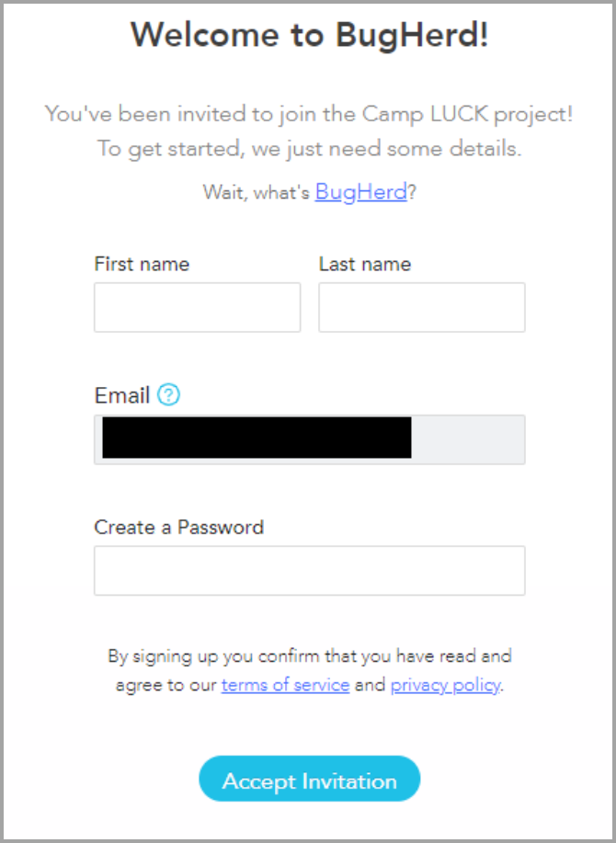Click the Email help question mark icon
The width and height of the screenshot is (616, 843).
(169, 395)
